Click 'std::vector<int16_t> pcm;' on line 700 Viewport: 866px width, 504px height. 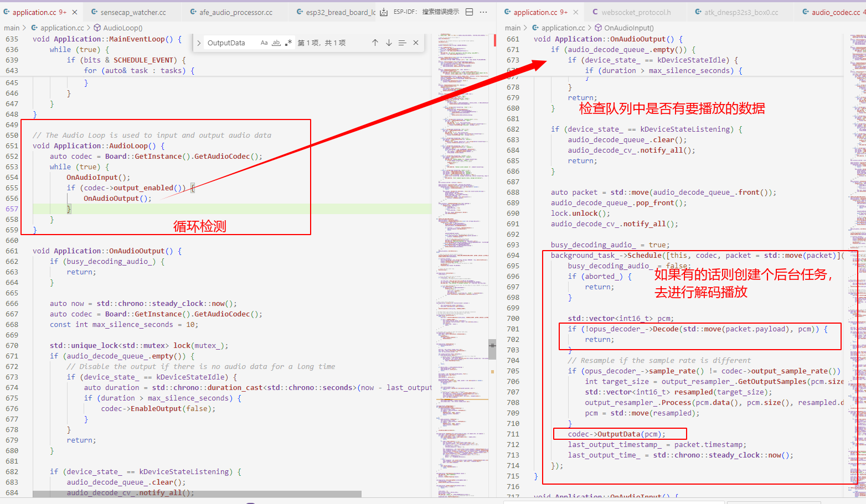click(621, 318)
